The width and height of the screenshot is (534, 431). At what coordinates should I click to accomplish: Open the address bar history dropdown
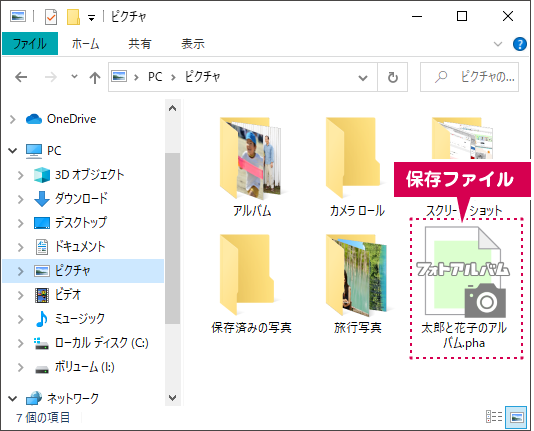tap(363, 78)
